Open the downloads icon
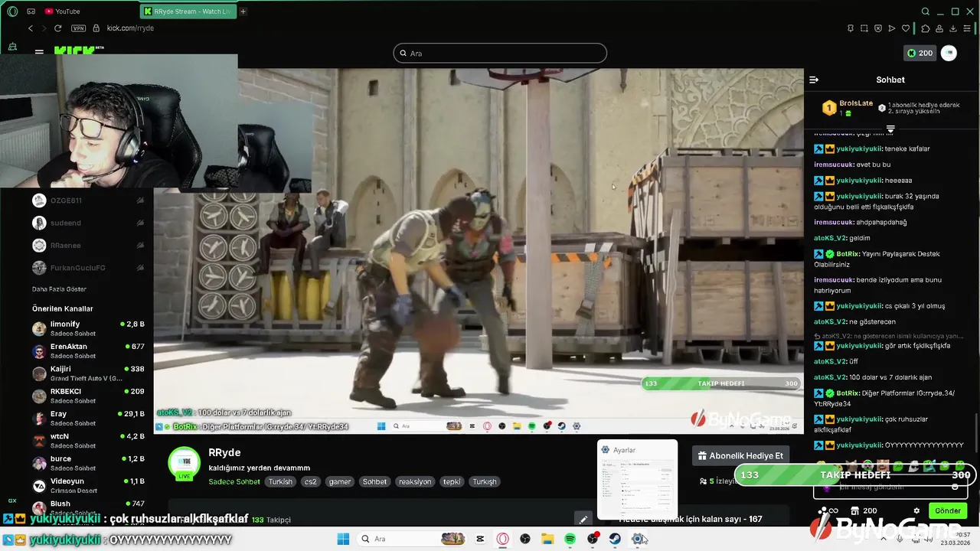The width and height of the screenshot is (980, 551). pos(953,28)
